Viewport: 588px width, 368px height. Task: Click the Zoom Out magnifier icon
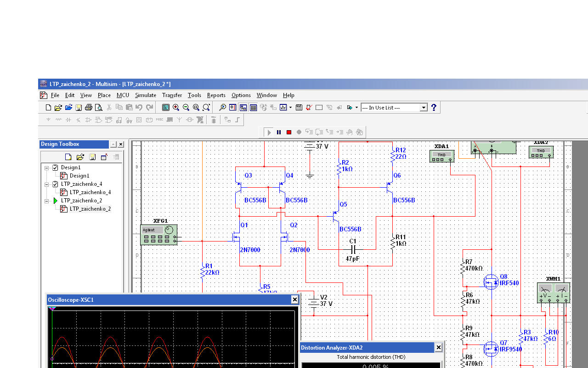click(x=186, y=108)
